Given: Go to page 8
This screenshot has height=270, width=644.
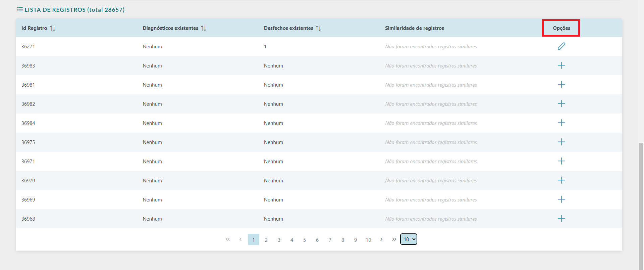Looking at the screenshot, I should point(343,240).
